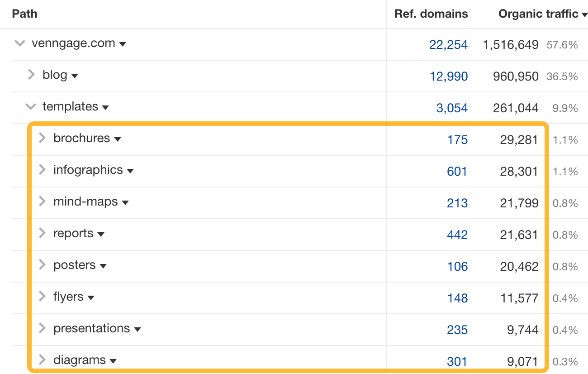Click the Ref. domains column header
Image resolution: width=588 pixels, height=374 pixels.
click(431, 14)
